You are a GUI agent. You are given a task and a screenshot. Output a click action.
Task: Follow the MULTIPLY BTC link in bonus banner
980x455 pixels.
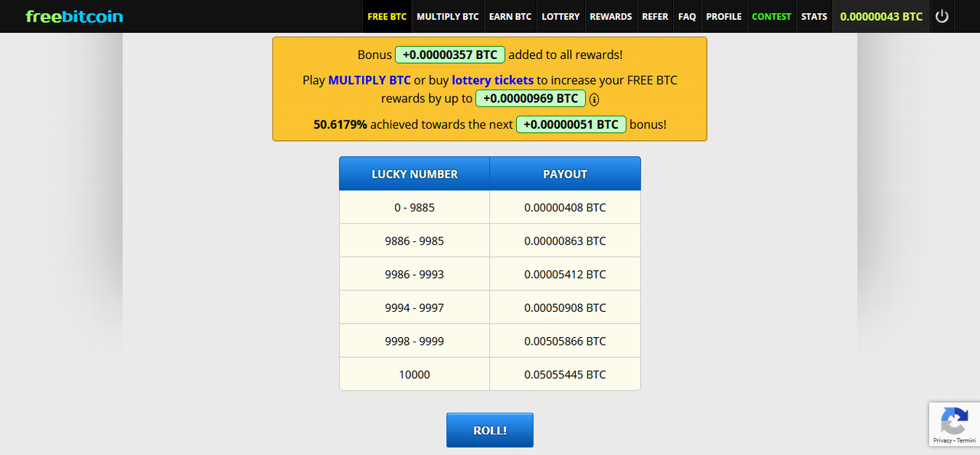tap(370, 80)
